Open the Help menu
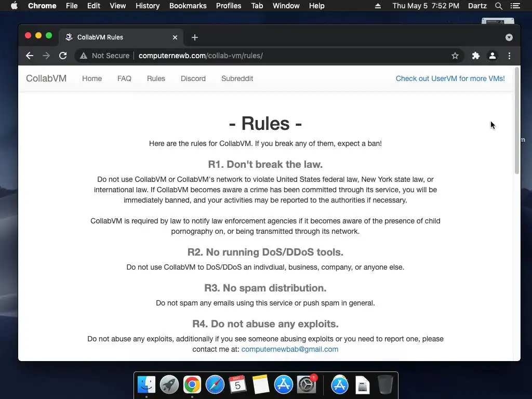The height and width of the screenshot is (399, 532). (316, 6)
